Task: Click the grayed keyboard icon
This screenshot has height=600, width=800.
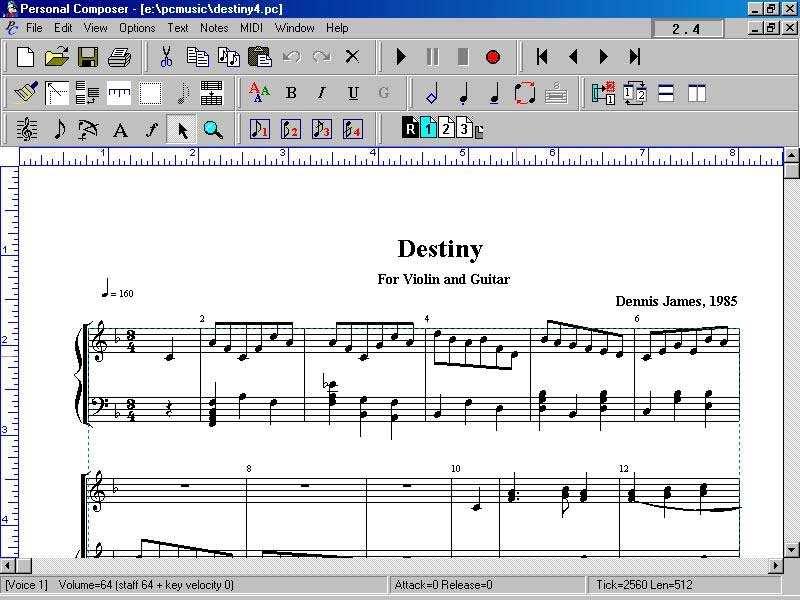Action: [556, 93]
